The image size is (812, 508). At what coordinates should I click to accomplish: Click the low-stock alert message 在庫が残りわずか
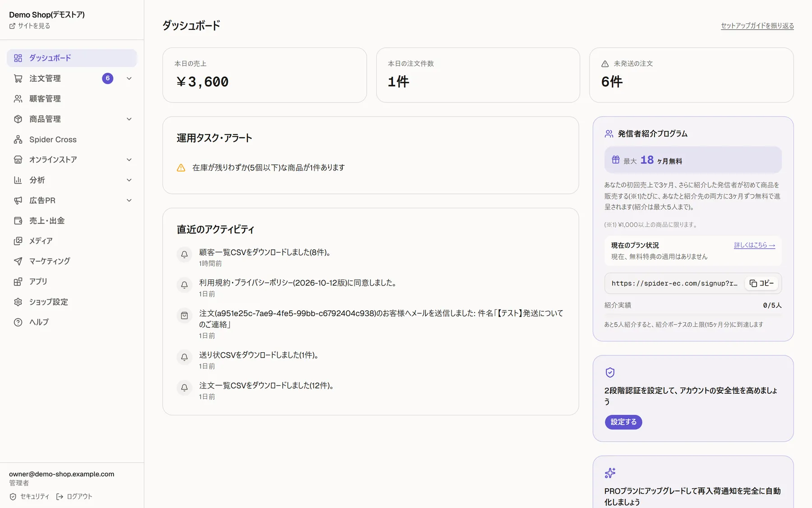pyautogui.click(x=268, y=168)
